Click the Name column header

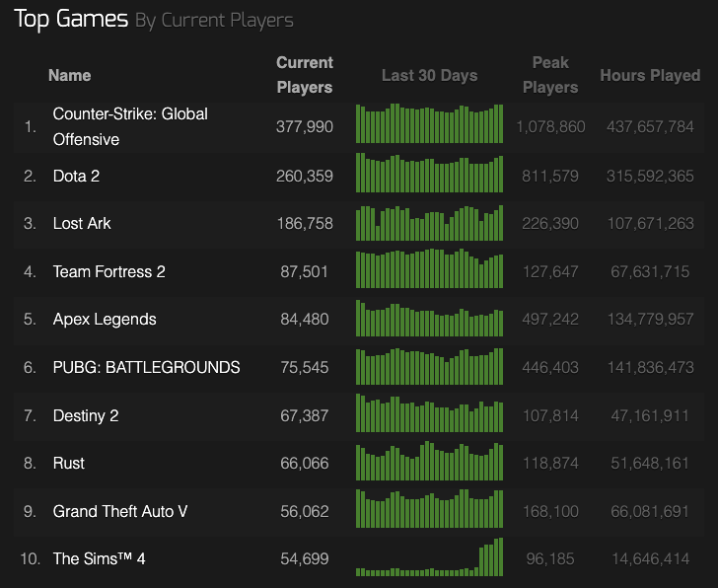pyautogui.click(x=70, y=75)
